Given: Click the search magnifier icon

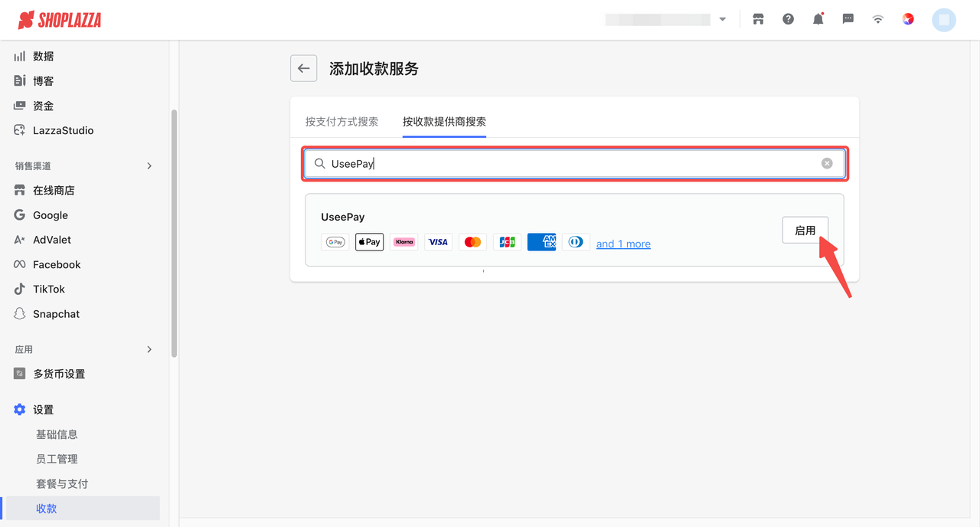Looking at the screenshot, I should (x=320, y=163).
